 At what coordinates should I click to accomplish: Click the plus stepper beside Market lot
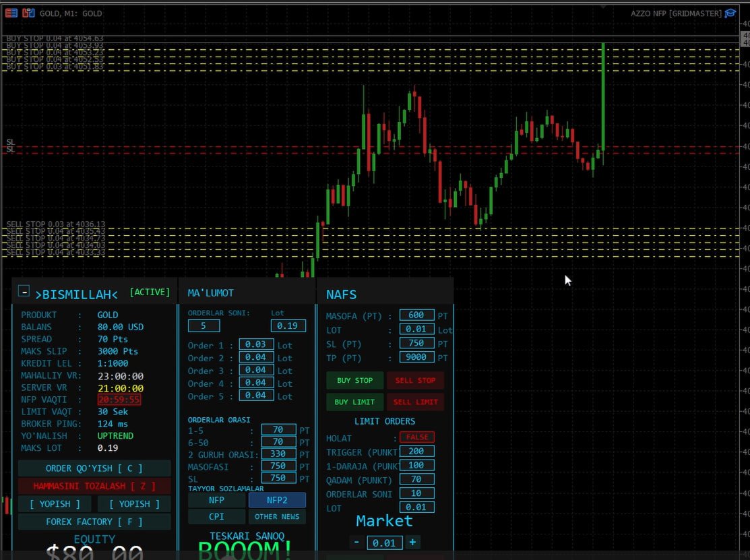[x=412, y=542]
